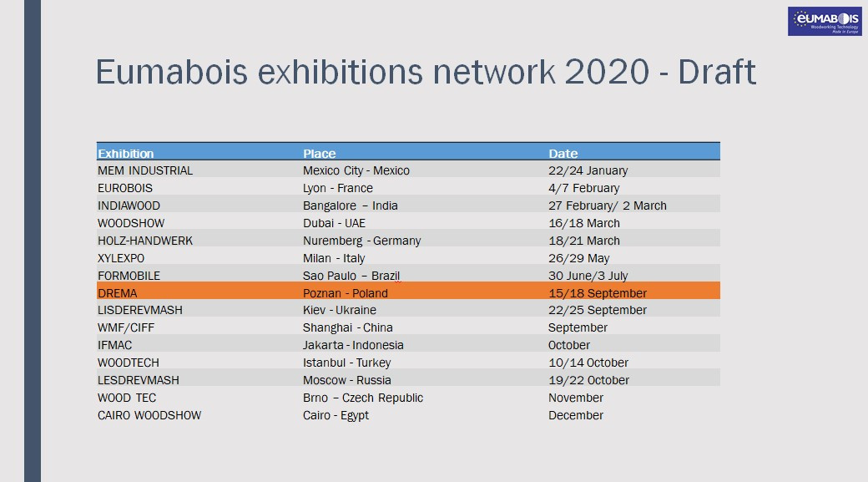The height and width of the screenshot is (482, 868).
Task: Click the 'Sao Paulo – Brazil' place cell
Action: coord(351,276)
